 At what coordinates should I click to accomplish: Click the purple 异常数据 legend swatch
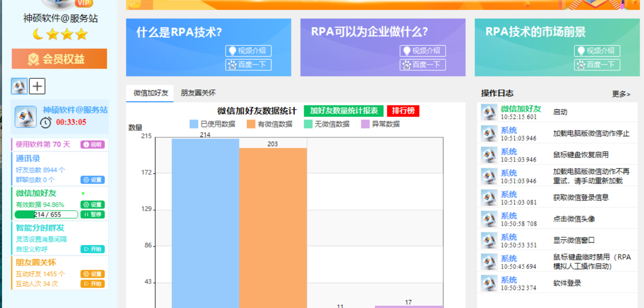pos(365,124)
